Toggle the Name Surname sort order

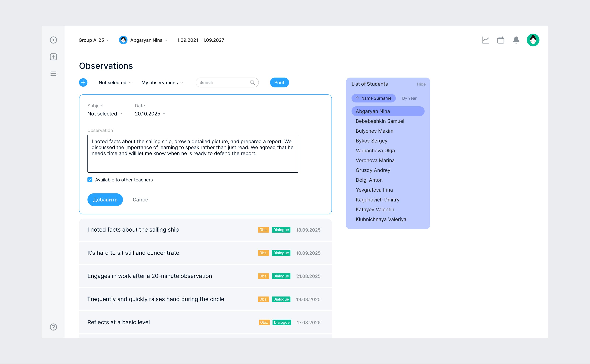[373, 98]
